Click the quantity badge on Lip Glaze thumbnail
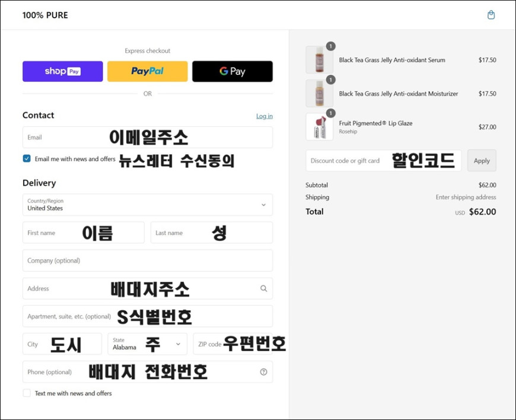Screen dimensions: 516x420 [x=331, y=113]
